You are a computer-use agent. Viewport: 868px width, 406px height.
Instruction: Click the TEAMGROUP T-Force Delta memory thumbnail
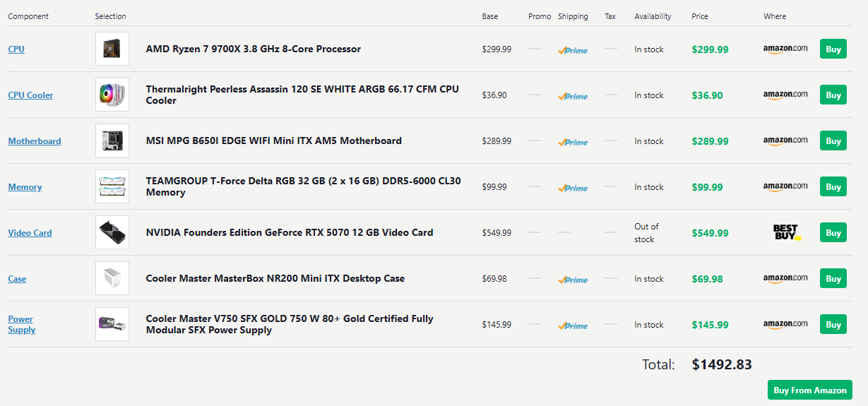point(112,186)
